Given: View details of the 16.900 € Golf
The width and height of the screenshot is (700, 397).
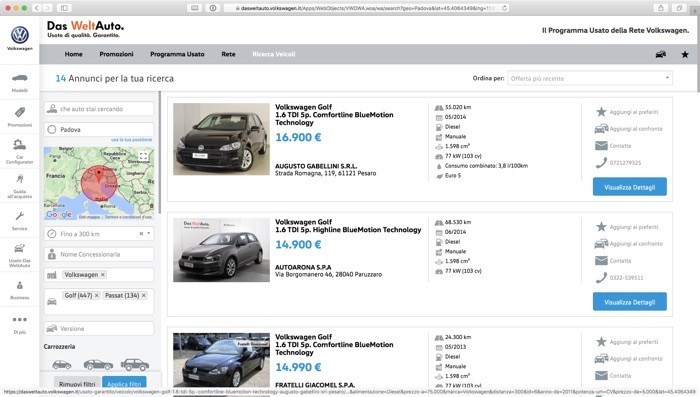Looking at the screenshot, I should coord(630,187).
